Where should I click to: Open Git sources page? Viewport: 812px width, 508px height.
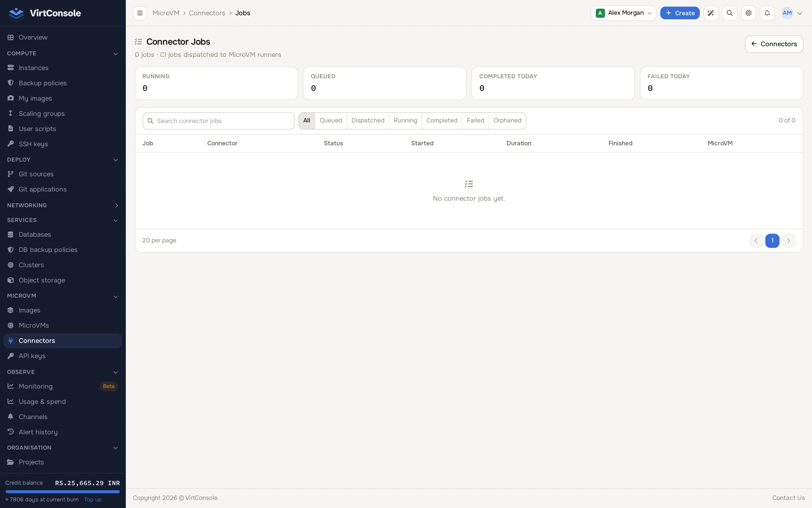(62, 174)
